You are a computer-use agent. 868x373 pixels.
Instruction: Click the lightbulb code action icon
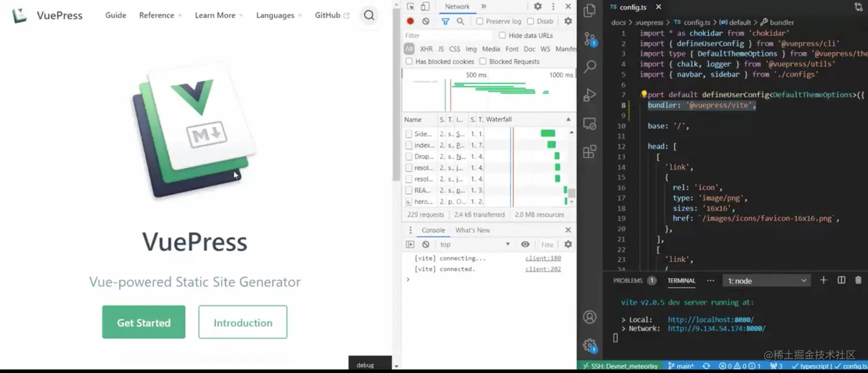point(644,94)
